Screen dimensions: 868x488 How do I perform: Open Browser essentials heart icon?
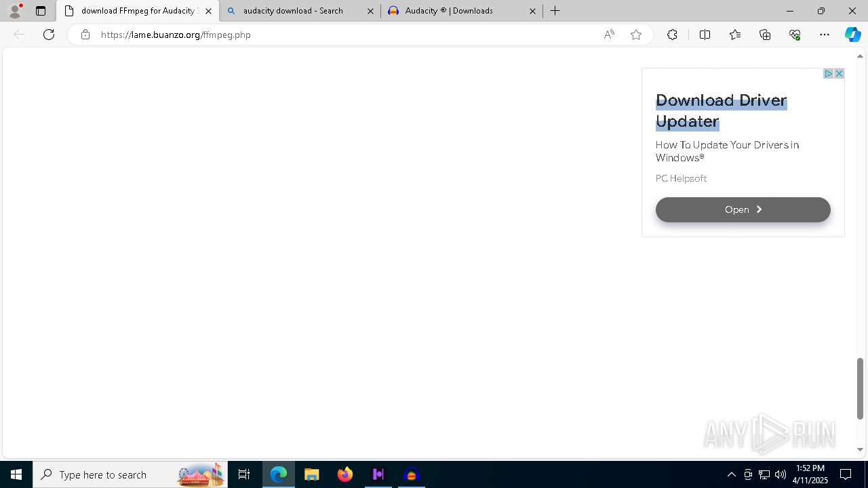click(x=795, y=35)
